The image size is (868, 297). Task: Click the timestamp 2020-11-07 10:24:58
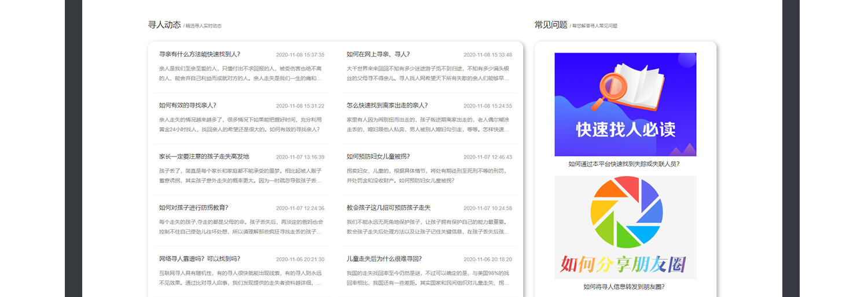(488, 208)
